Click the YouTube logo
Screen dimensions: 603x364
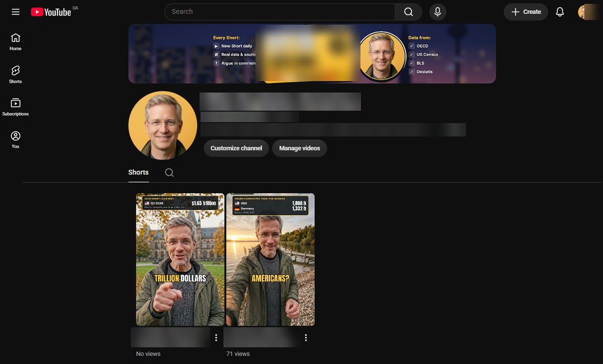[51, 12]
